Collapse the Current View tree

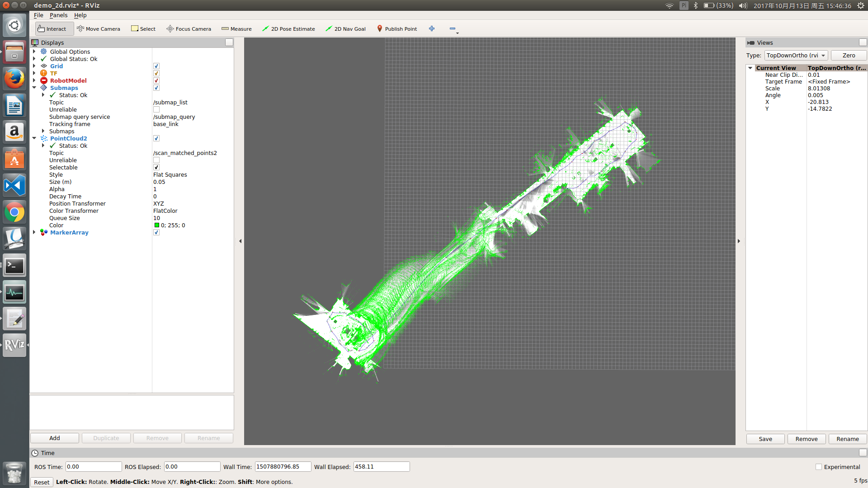pyautogui.click(x=750, y=68)
